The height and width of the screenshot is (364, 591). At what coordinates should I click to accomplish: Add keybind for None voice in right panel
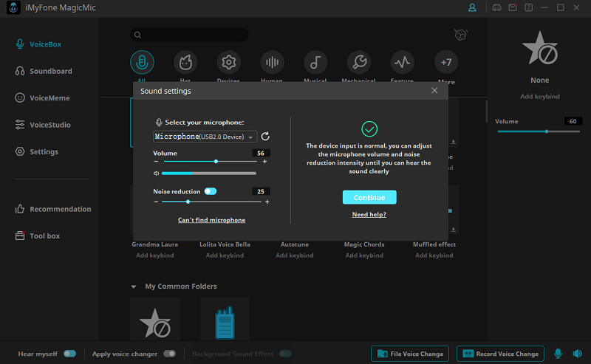[x=540, y=97]
